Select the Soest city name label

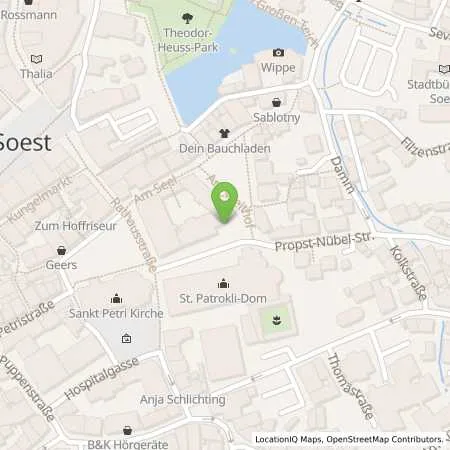click(25, 143)
